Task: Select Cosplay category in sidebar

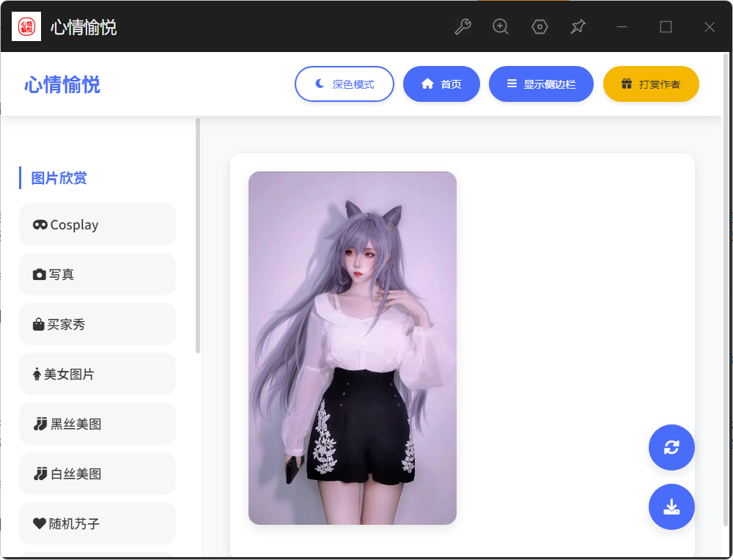Action: point(97,224)
